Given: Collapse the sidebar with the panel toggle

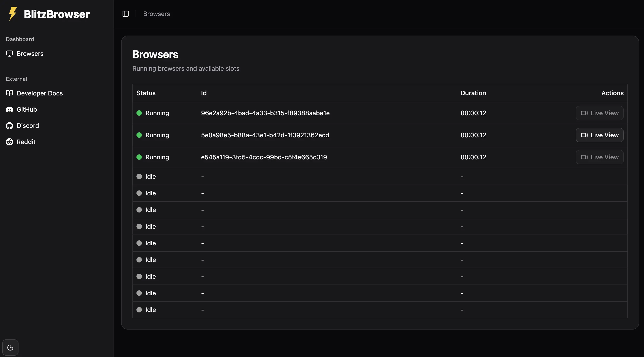Looking at the screenshot, I should (x=125, y=14).
